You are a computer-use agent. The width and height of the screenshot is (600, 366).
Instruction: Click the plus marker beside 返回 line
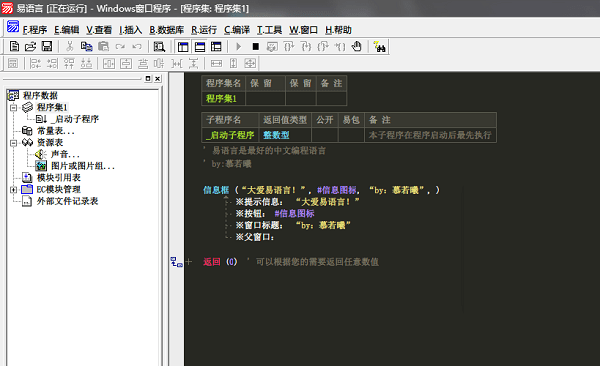point(189,262)
